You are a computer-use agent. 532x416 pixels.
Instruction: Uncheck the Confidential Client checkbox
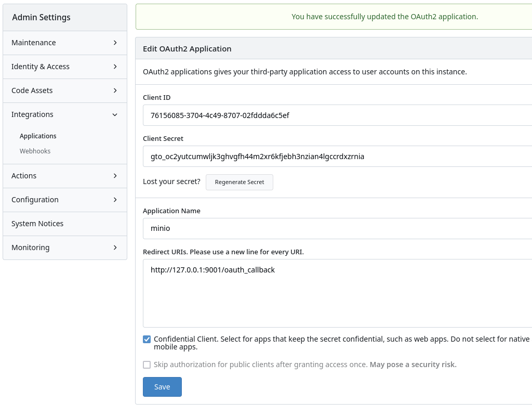click(x=147, y=339)
